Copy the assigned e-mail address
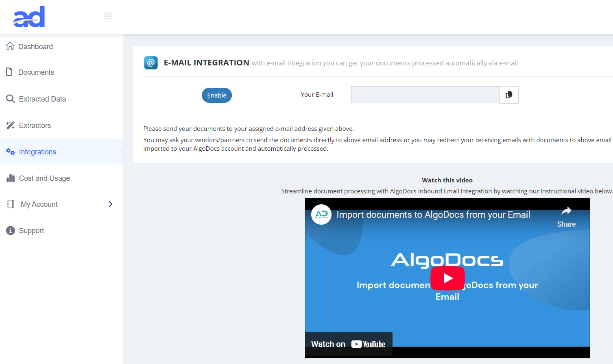The width and height of the screenshot is (613, 364). click(508, 95)
